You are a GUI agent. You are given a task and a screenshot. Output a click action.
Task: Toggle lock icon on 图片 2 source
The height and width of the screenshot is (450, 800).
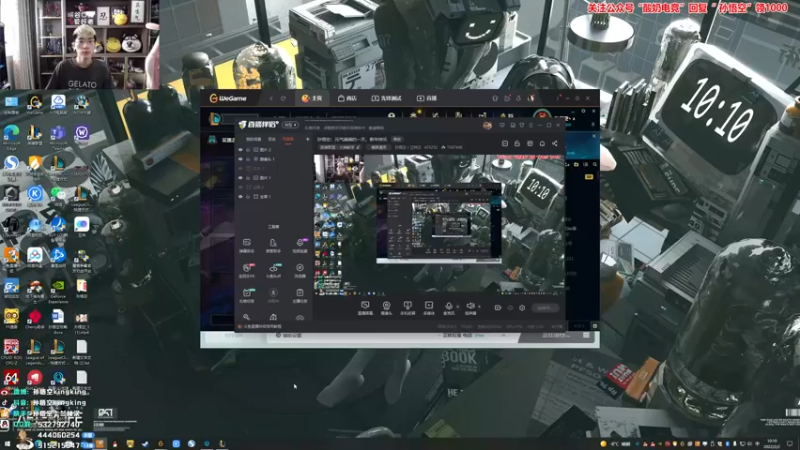248,150
